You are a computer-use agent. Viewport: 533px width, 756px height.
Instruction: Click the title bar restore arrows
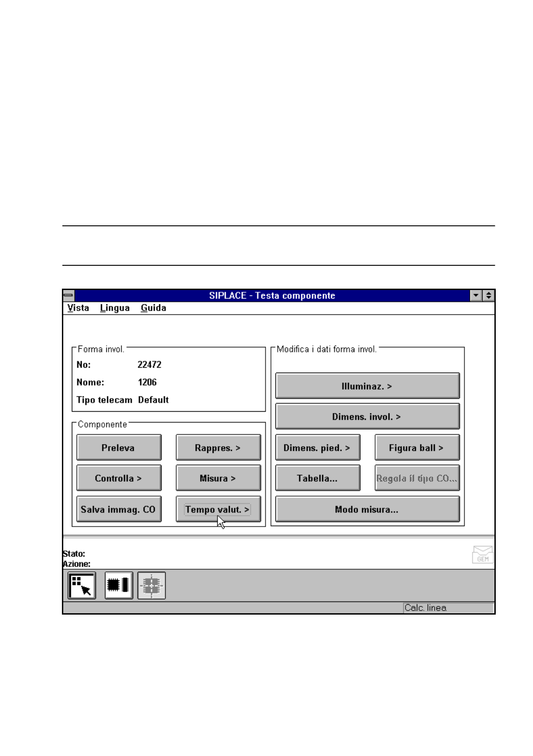click(x=488, y=295)
